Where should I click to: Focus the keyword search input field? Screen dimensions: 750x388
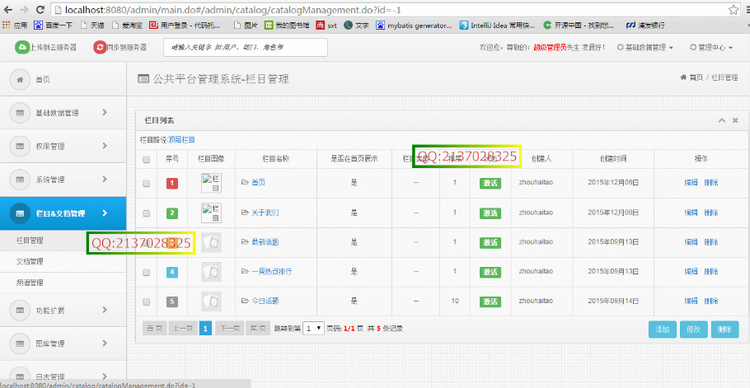click(x=245, y=47)
